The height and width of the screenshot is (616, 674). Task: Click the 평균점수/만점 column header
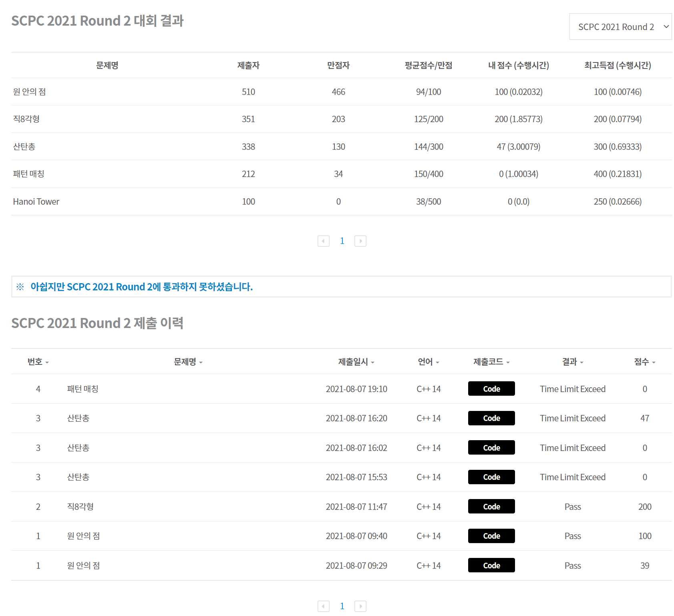tap(429, 65)
